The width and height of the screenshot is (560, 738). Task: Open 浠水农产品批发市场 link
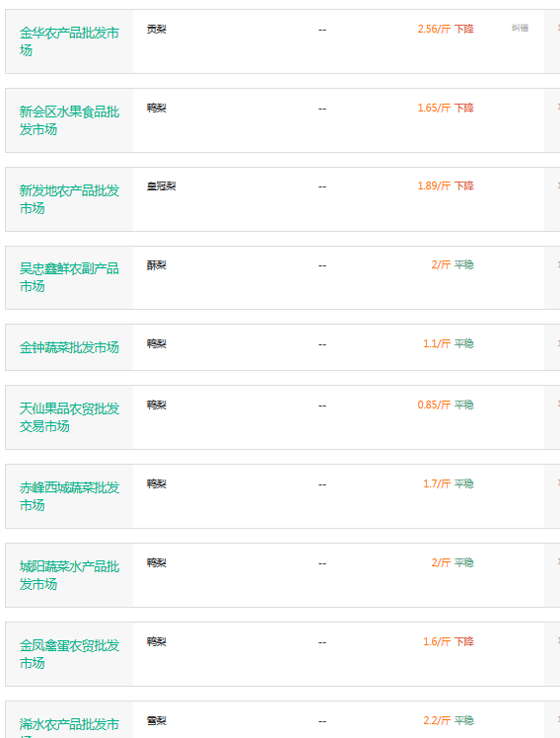(69, 728)
